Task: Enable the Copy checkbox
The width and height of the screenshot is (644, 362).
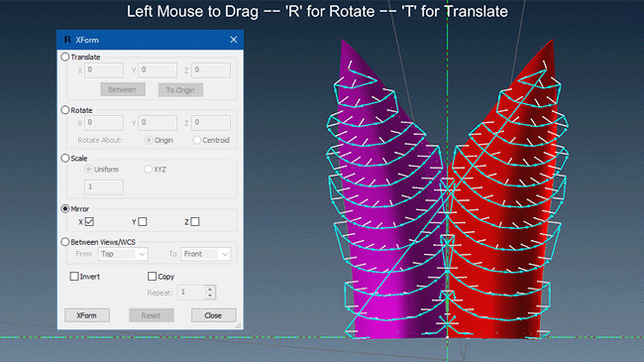Action: coord(152,276)
